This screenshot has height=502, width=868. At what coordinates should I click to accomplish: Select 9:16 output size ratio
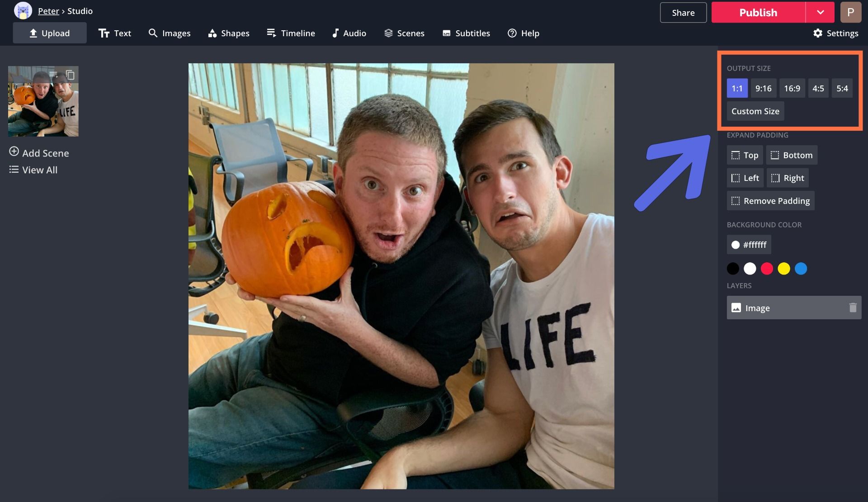point(763,87)
